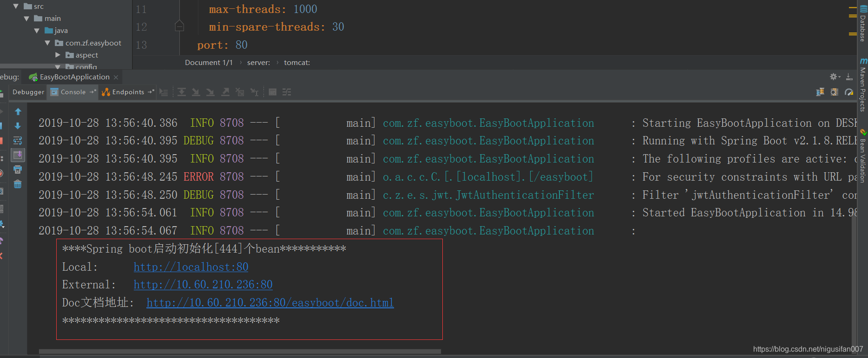
Task: Click the Force Step Into icon
Action: pos(210,92)
